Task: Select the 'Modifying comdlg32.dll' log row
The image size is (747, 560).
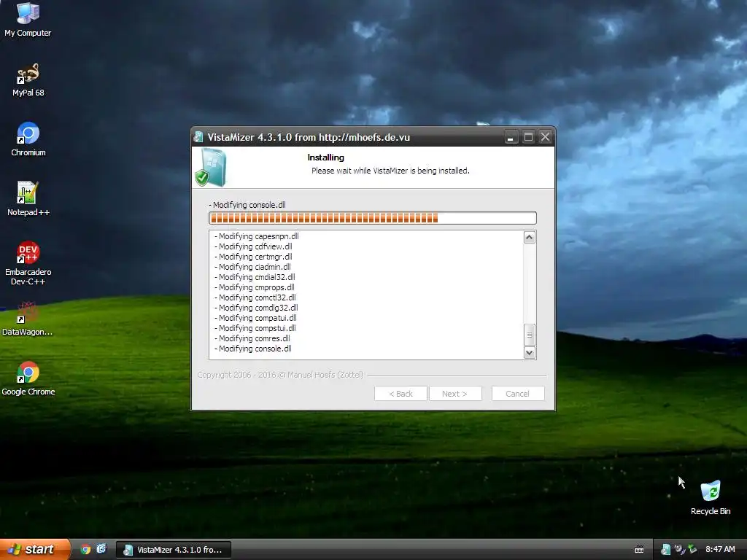Action: [x=256, y=308]
